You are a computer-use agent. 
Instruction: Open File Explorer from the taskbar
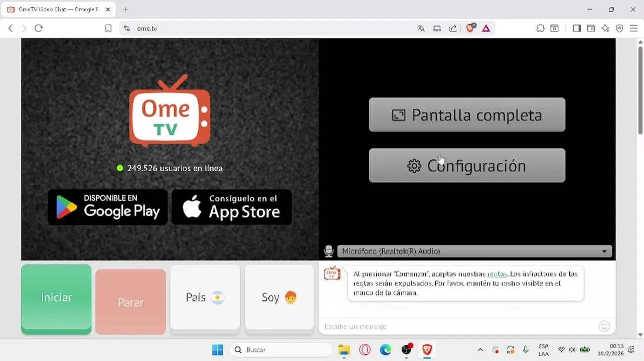click(x=344, y=350)
